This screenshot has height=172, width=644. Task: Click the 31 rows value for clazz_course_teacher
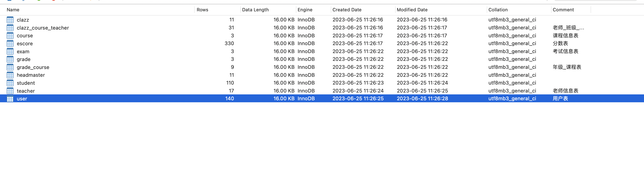(x=231, y=28)
